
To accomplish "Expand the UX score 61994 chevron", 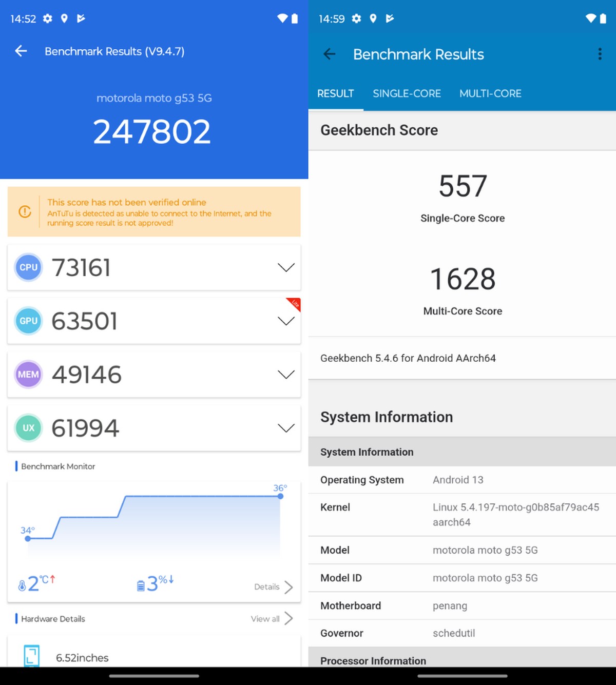I will [286, 428].
